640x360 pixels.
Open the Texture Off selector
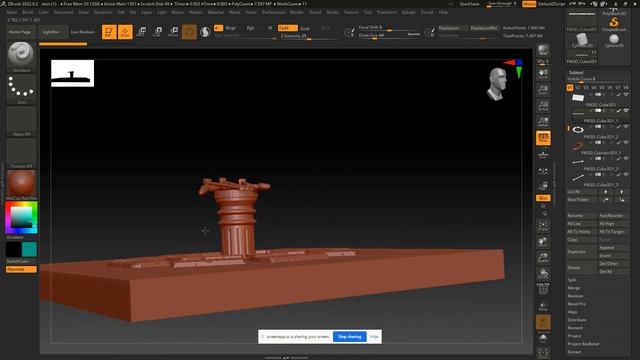pyautogui.click(x=21, y=153)
